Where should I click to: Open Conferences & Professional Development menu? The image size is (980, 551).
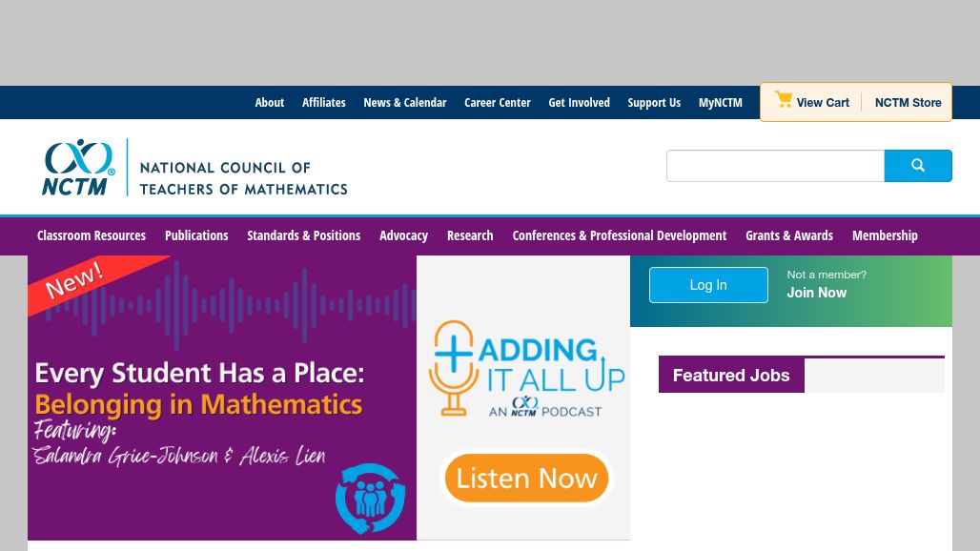(619, 235)
